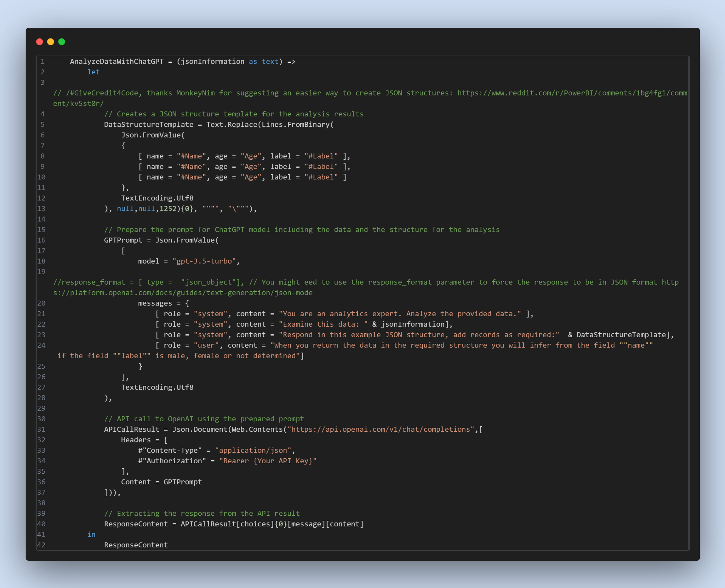Click 'TextEncoding.Utf8' on line 12
The image size is (725, 588).
point(158,198)
